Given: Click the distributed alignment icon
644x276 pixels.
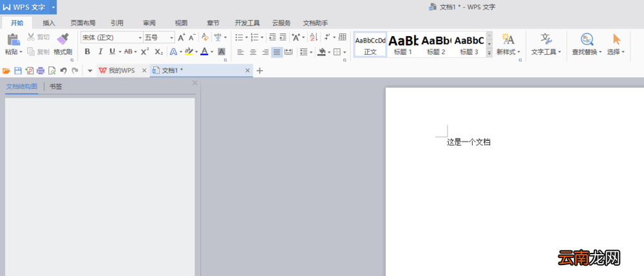Looking at the screenshot, I should coord(289,51).
